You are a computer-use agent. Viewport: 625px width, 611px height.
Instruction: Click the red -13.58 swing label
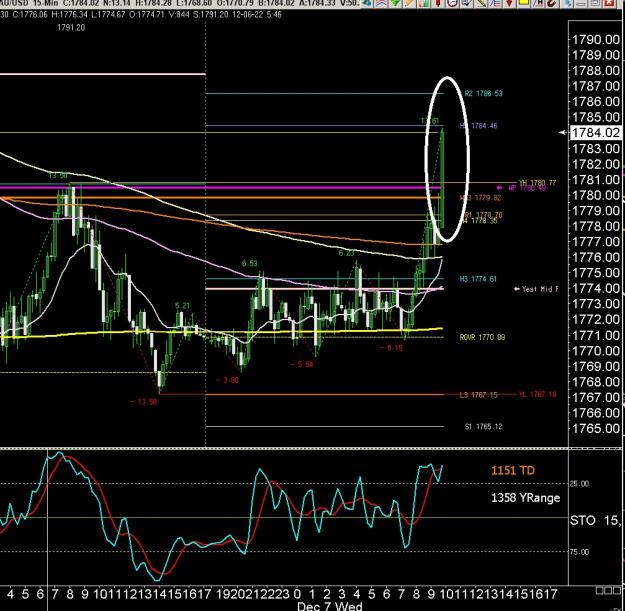point(143,402)
